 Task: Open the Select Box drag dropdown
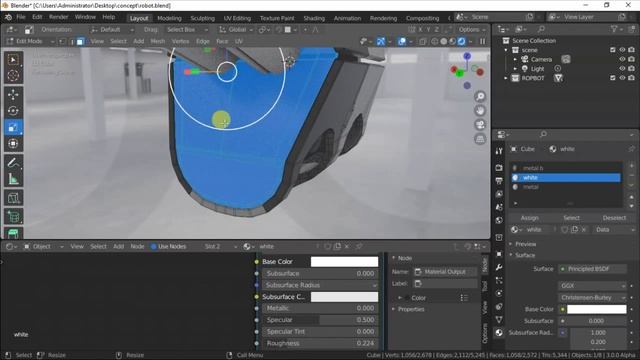187,30
